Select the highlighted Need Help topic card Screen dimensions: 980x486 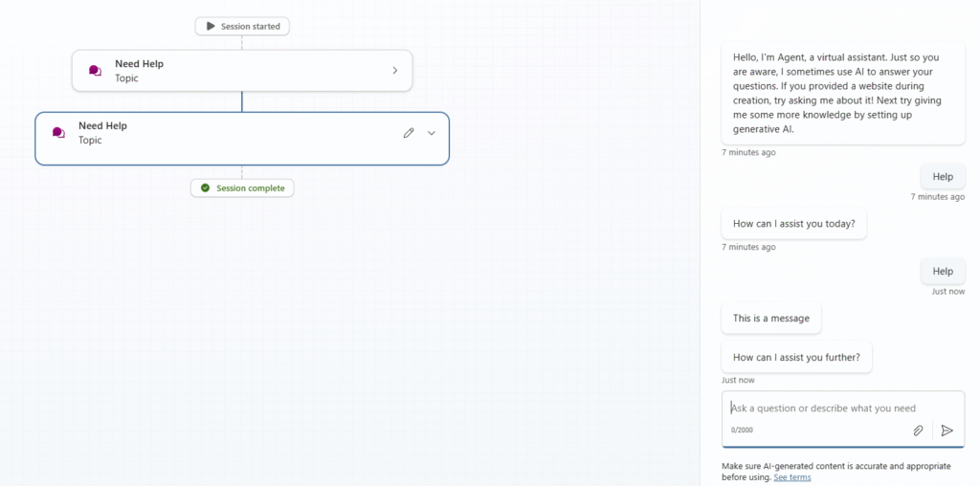242,138
